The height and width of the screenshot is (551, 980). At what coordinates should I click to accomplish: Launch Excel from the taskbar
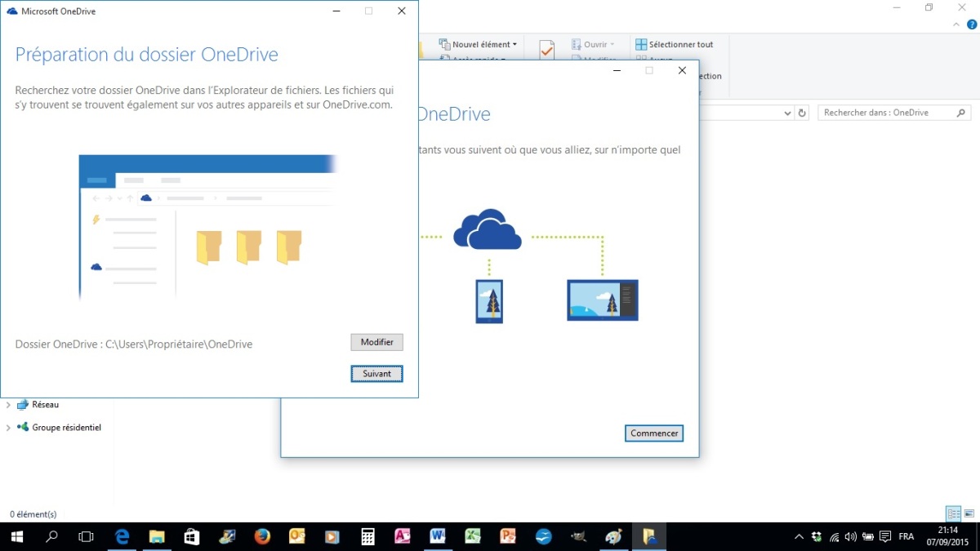(x=473, y=536)
